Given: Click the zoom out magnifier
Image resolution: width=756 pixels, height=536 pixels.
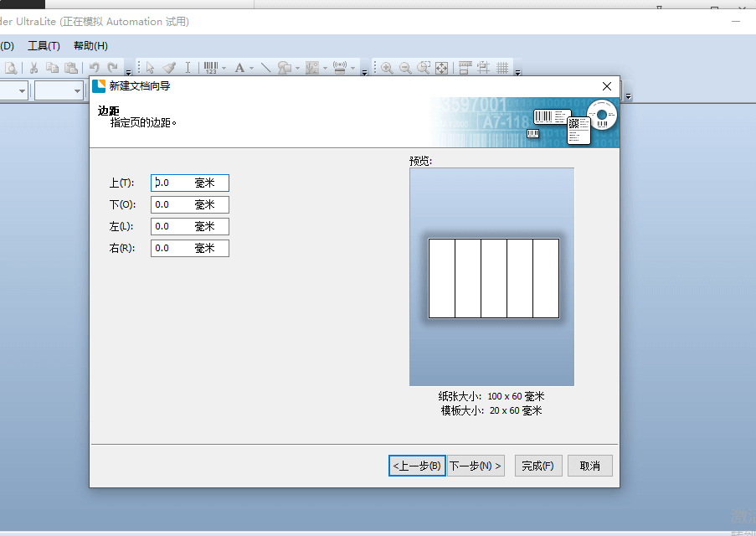Looking at the screenshot, I should (x=405, y=68).
